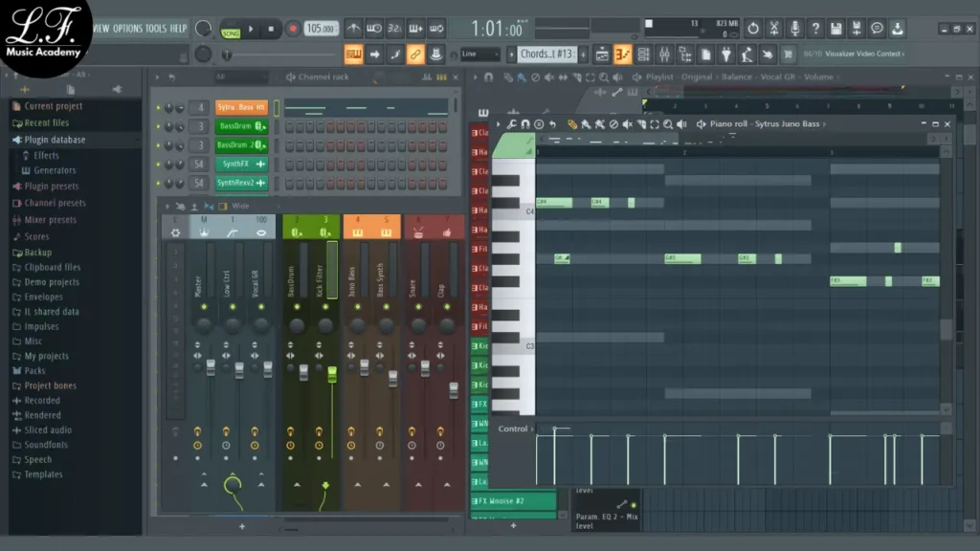Open the TOOLS menu
The width and height of the screenshot is (980, 551).
coord(155,29)
